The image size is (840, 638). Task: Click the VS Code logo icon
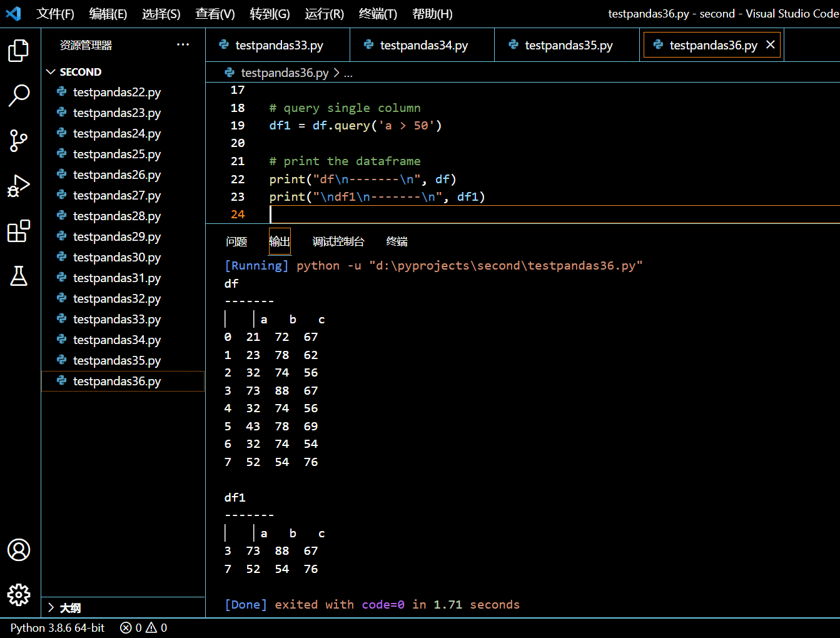13,14
